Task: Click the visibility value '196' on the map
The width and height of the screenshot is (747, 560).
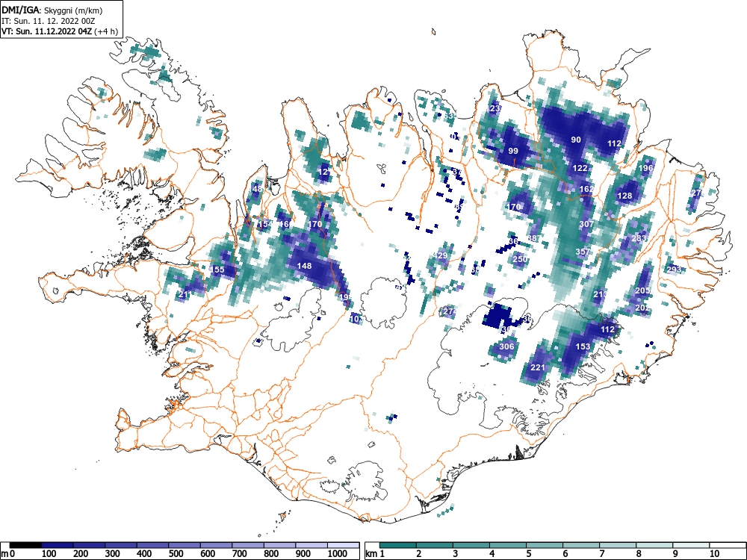Action: click(x=645, y=168)
